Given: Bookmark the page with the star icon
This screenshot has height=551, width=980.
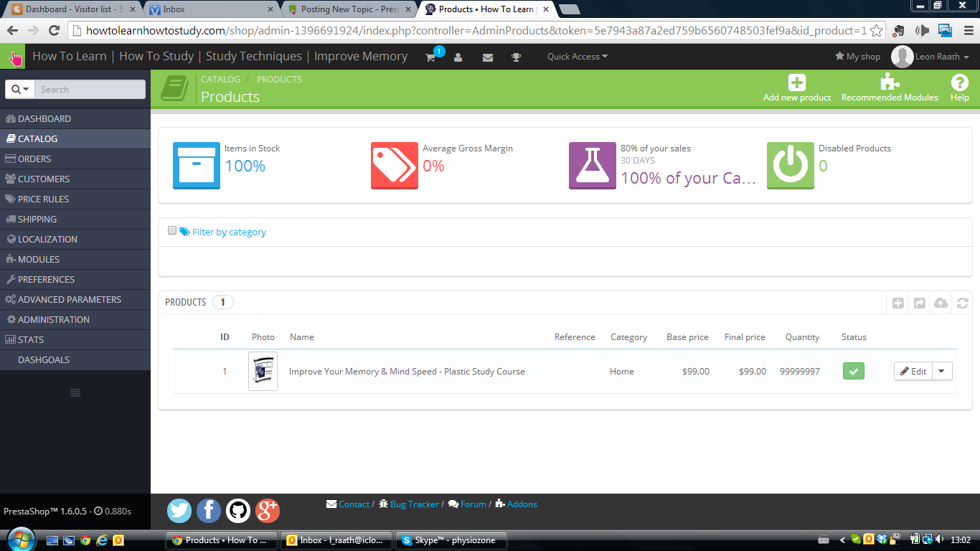Looking at the screenshot, I should (x=876, y=31).
